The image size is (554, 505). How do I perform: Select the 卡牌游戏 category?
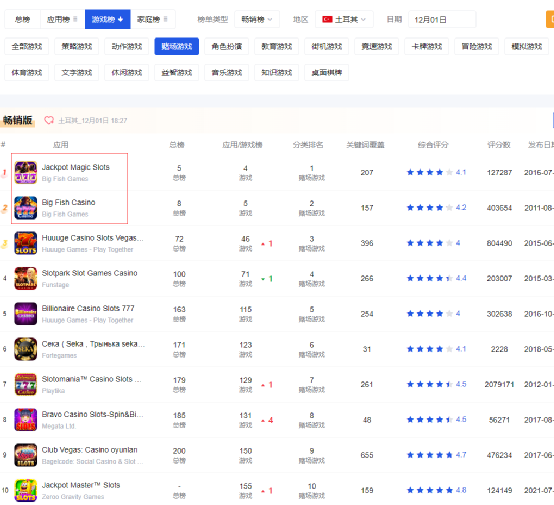tap(426, 46)
